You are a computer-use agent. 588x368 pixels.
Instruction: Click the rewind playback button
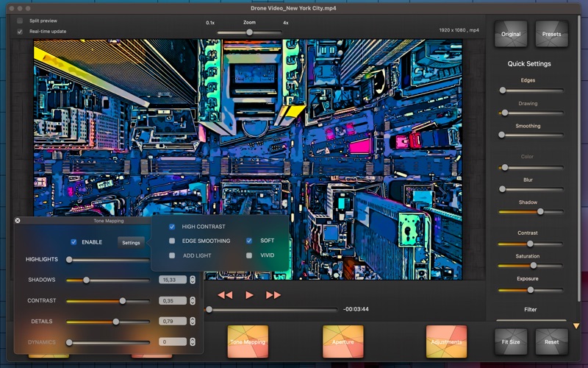pos(225,295)
